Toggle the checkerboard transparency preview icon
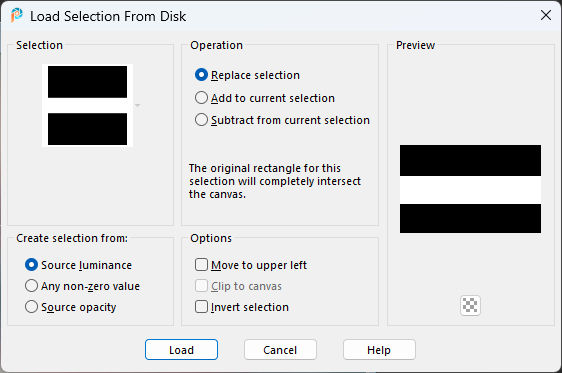The width and height of the screenshot is (562, 373). [470, 306]
